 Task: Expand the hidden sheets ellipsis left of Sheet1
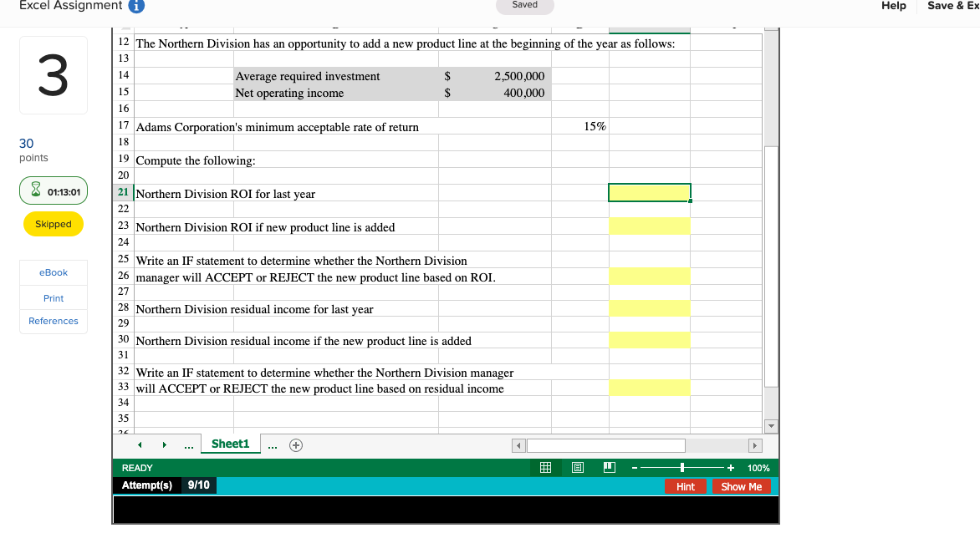pyautogui.click(x=188, y=444)
